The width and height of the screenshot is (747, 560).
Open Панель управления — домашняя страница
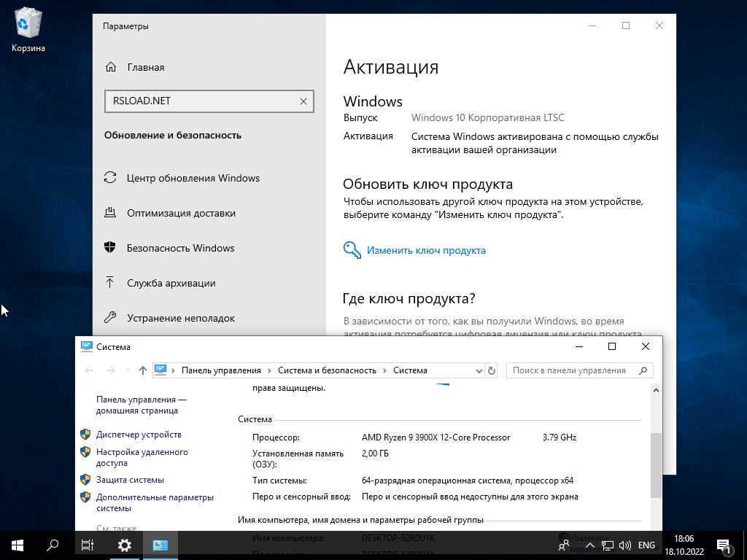pyautogui.click(x=141, y=405)
